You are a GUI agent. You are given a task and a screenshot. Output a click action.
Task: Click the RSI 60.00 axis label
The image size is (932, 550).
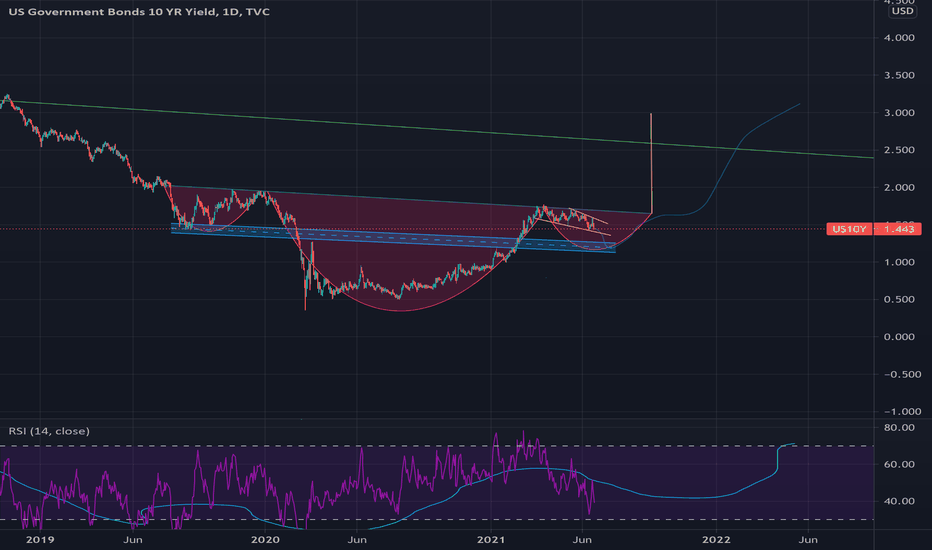(x=899, y=464)
